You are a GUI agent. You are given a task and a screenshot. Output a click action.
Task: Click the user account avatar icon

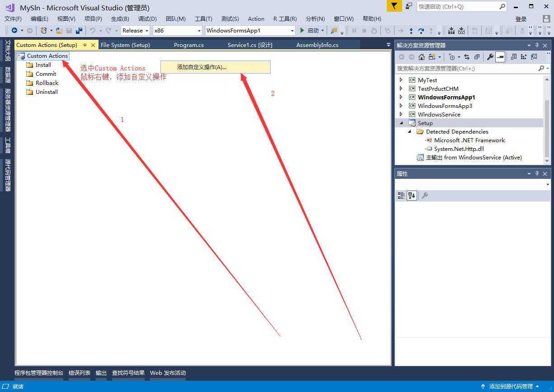pyautogui.click(x=546, y=19)
